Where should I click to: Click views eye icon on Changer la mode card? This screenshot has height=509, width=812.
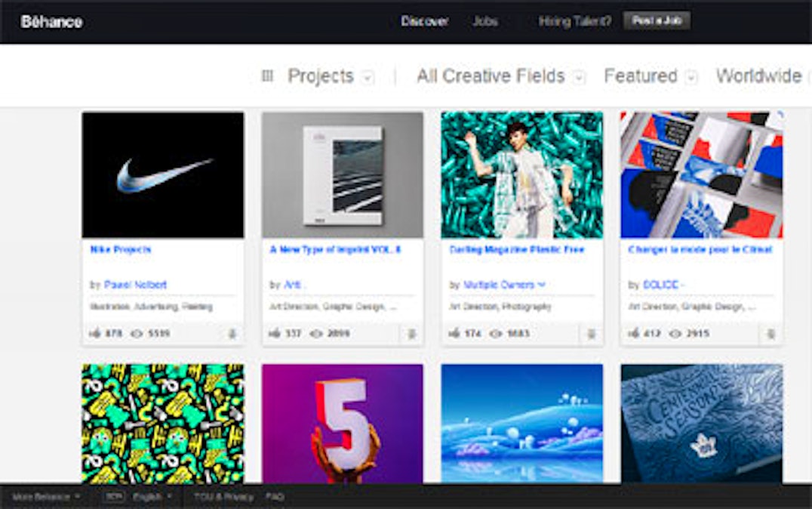pyautogui.click(x=675, y=334)
